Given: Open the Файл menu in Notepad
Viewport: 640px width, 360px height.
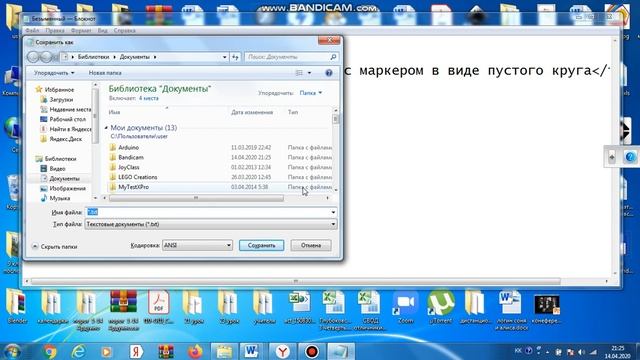Looking at the screenshot, I should [x=32, y=31].
